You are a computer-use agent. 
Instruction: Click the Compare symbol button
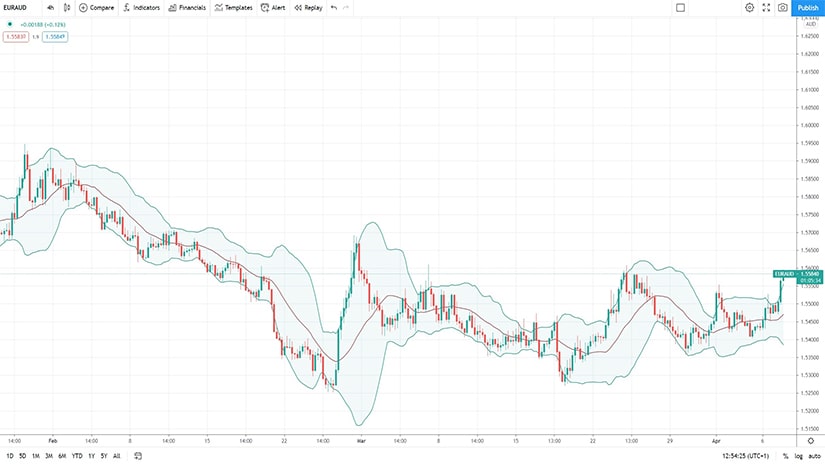[96, 7]
